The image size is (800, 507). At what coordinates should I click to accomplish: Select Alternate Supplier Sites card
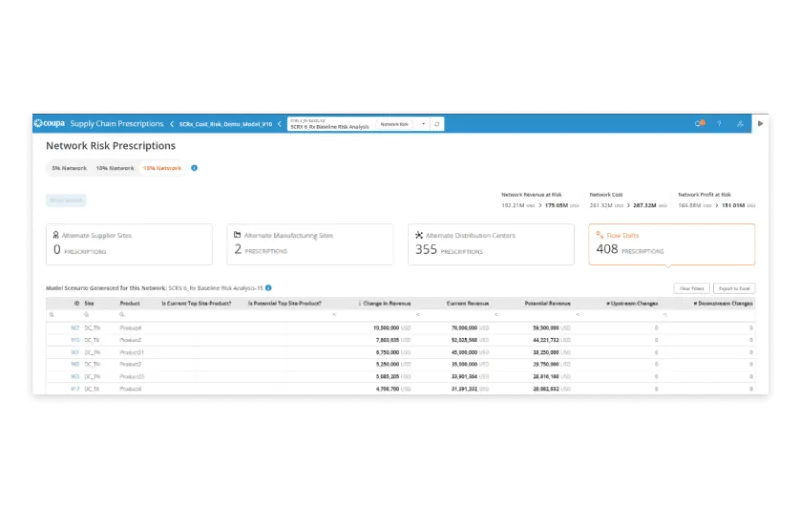pos(129,244)
